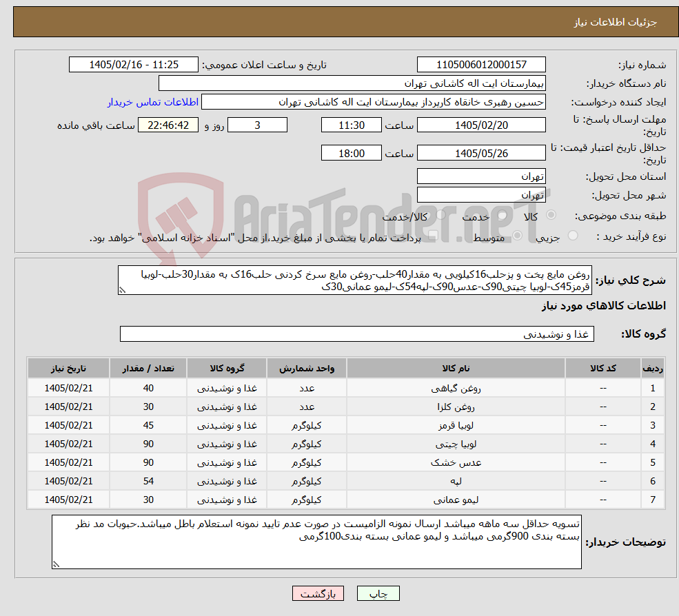The image size is (679, 616).
Task: Click unit عدد in روغن کلزا row
Action: pos(307,407)
